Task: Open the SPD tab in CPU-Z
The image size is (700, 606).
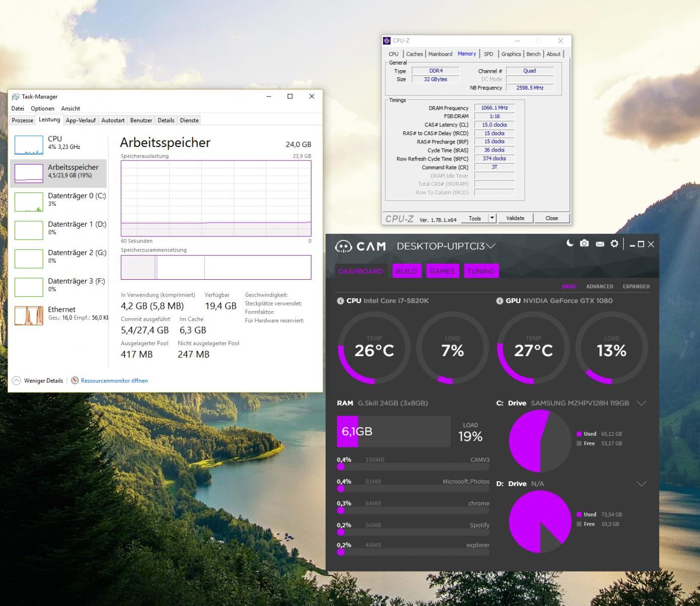Action: (x=489, y=54)
